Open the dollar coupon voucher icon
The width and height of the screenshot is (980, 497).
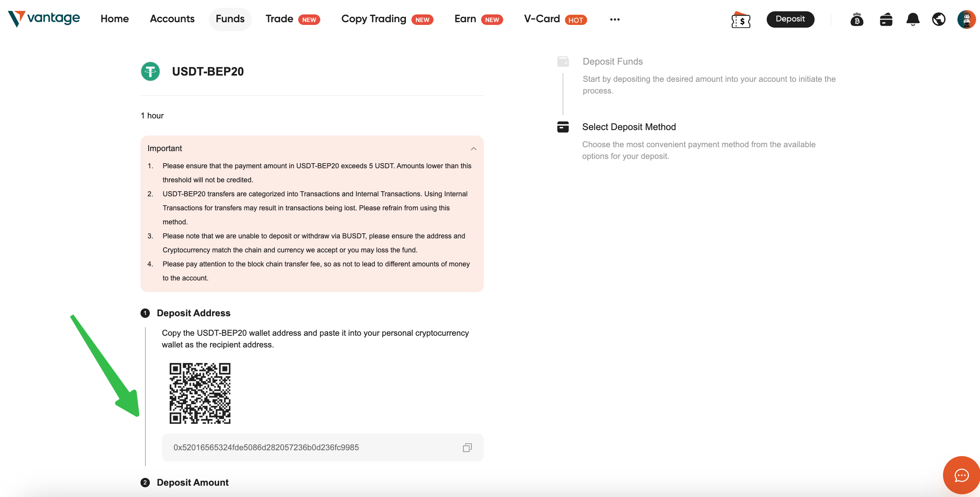(x=741, y=20)
